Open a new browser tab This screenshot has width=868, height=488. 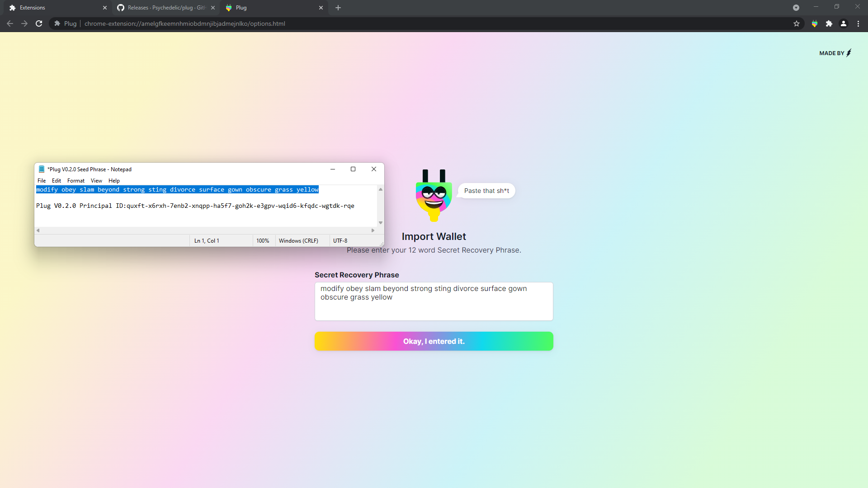[x=338, y=8]
